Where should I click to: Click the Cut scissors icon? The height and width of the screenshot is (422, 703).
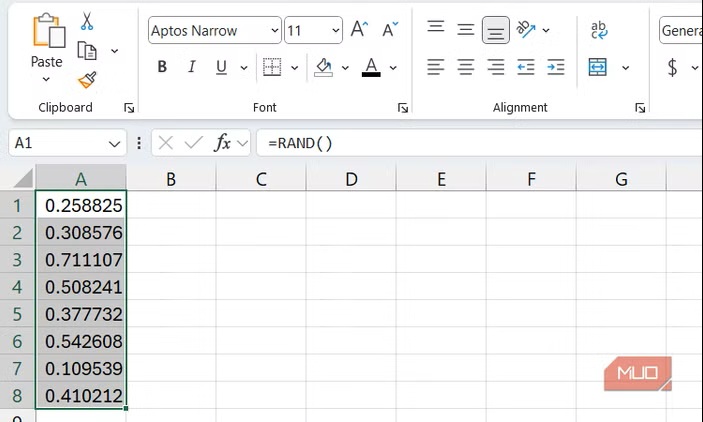coord(87,21)
